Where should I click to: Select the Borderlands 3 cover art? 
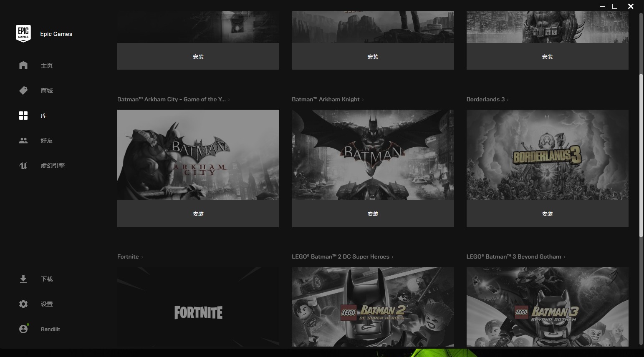[547, 155]
